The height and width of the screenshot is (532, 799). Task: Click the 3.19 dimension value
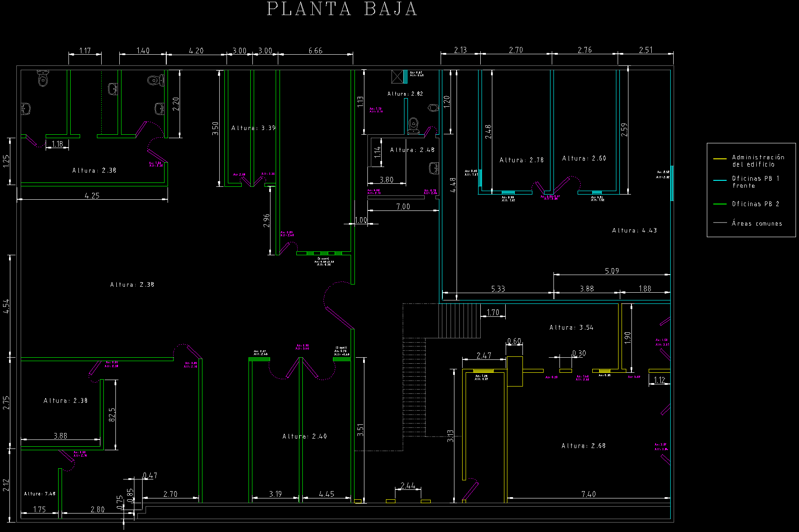275,494
